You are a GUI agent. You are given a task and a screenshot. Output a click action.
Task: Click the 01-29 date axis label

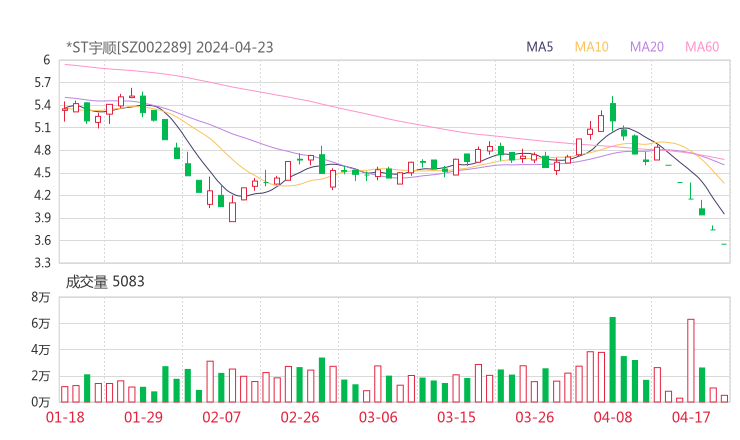pos(143,417)
